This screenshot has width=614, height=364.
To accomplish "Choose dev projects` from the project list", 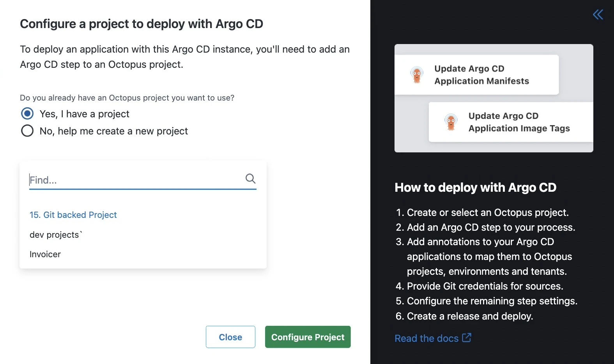I will [x=56, y=235].
